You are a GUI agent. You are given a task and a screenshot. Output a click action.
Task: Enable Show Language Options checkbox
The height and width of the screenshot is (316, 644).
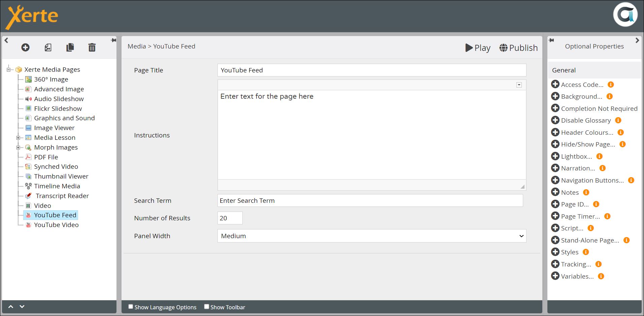(131, 307)
